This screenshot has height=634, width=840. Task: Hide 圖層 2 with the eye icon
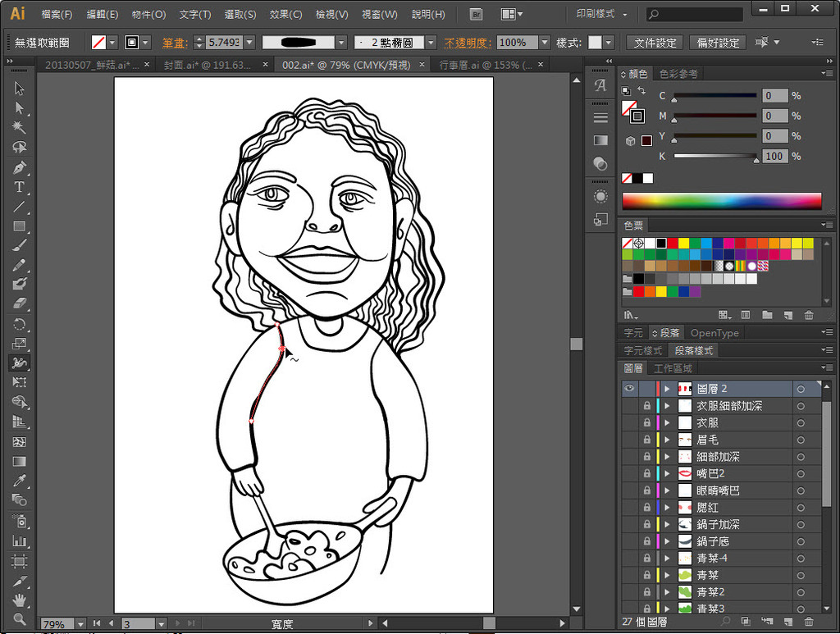[x=629, y=389]
